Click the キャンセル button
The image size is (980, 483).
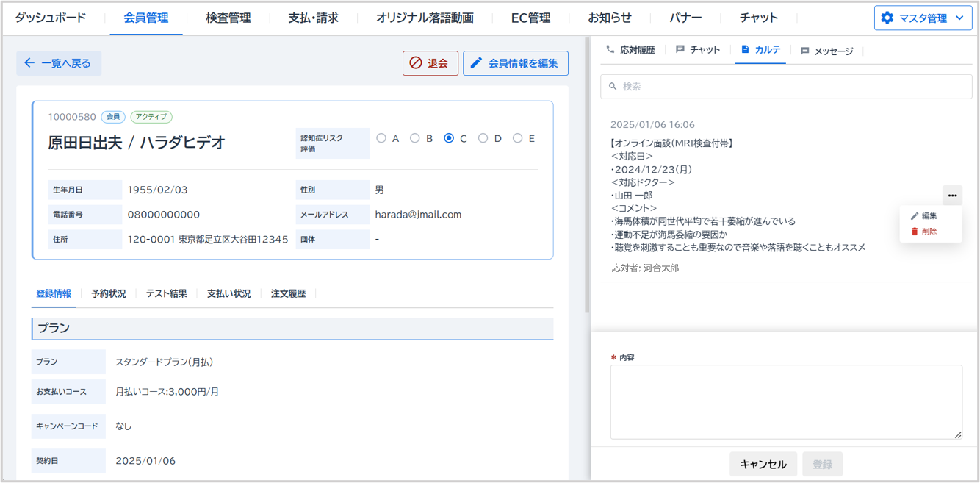(763, 464)
